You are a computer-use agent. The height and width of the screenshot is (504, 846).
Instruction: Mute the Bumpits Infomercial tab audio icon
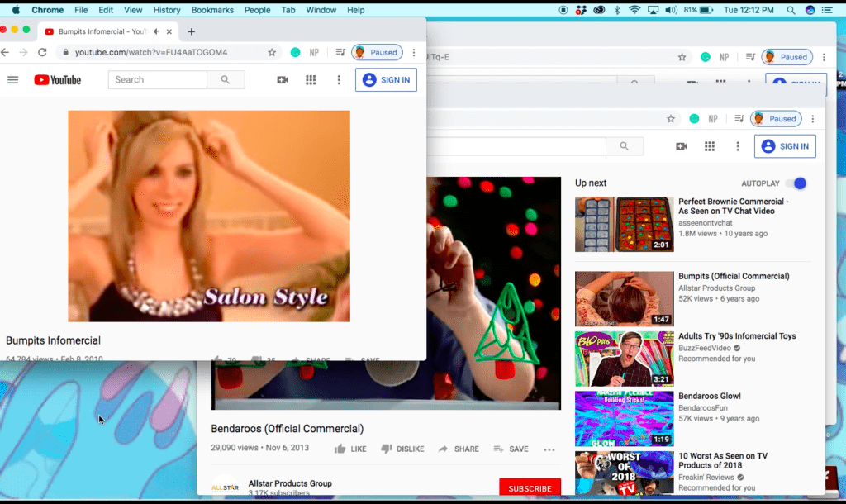pos(156,31)
